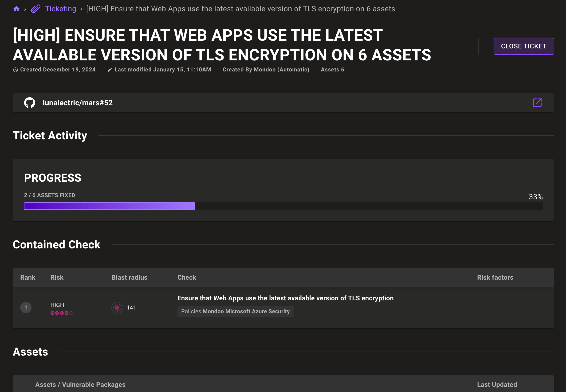
Task: Open external link for lunalelectric/mars#52
Action: (x=538, y=103)
